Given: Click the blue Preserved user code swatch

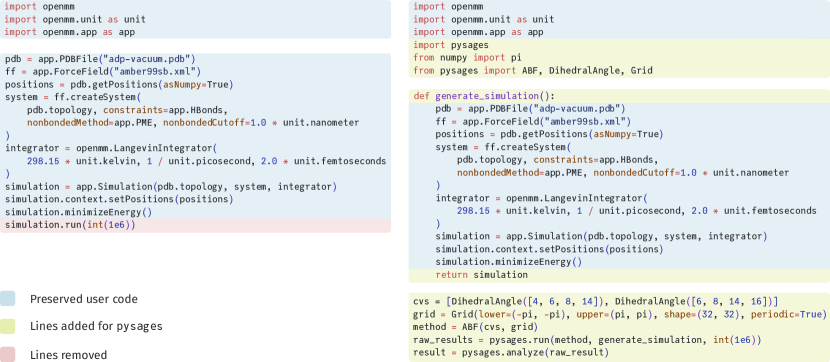Looking at the screenshot, I should (x=7, y=298).
